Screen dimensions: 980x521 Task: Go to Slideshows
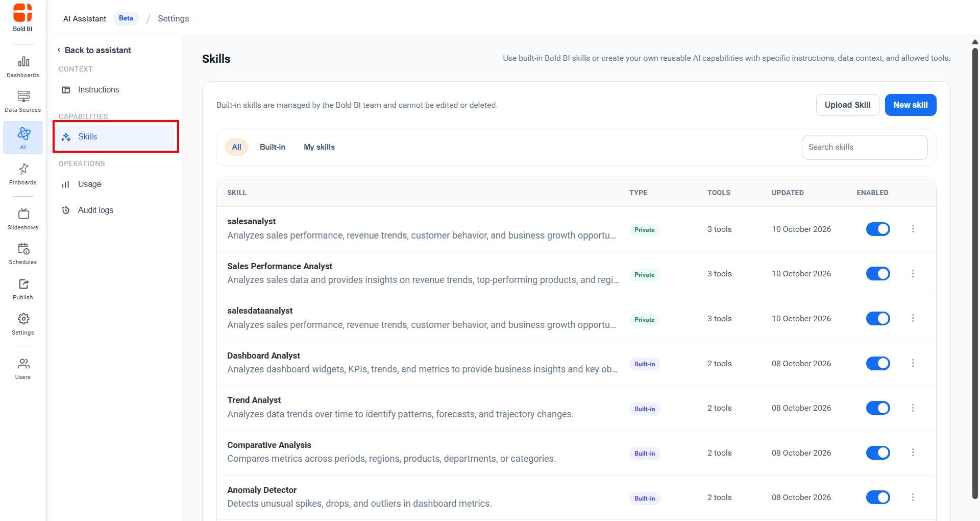click(x=23, y=219)
